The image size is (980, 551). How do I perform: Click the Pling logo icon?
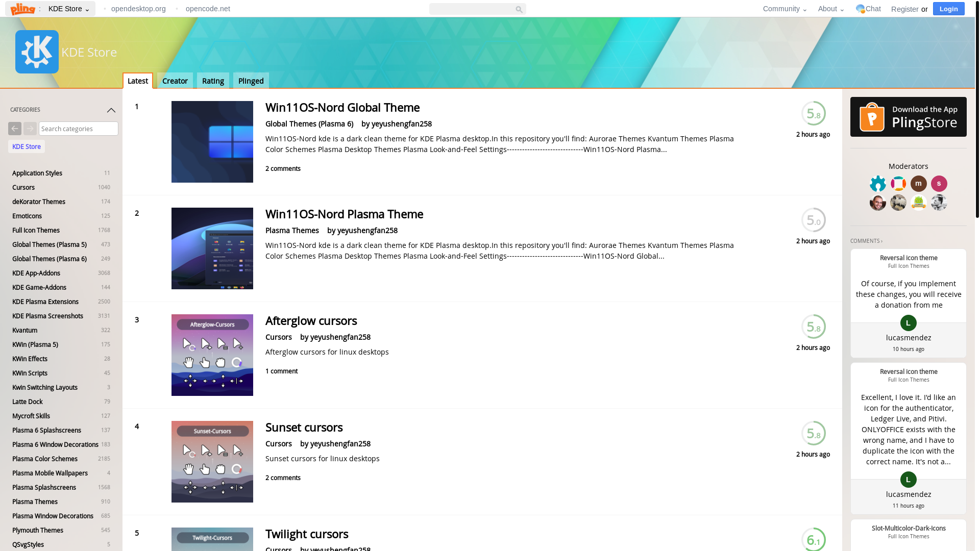[23, 9]
